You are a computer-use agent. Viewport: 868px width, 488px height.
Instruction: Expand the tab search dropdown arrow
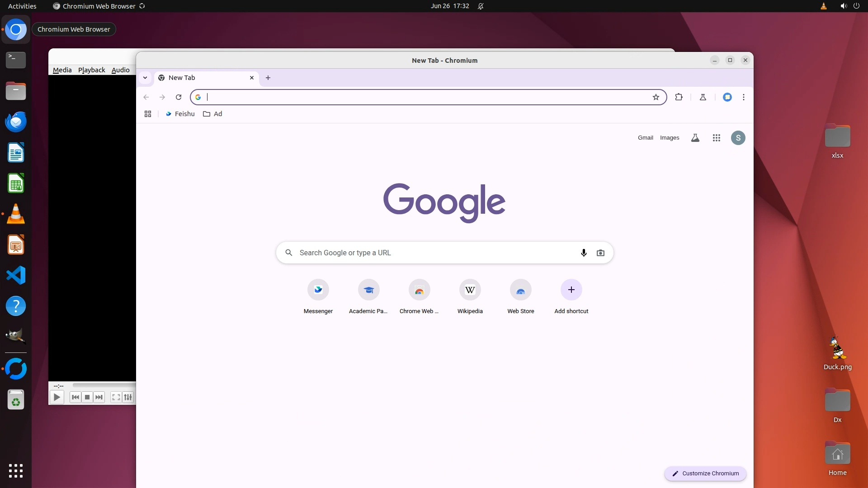[145, 78]
